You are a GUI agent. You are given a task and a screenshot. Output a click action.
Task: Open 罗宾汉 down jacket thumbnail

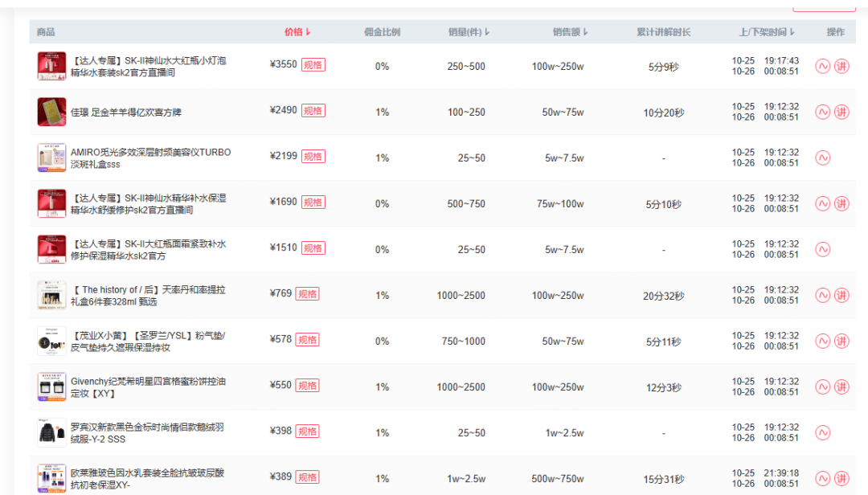point(51,432)
